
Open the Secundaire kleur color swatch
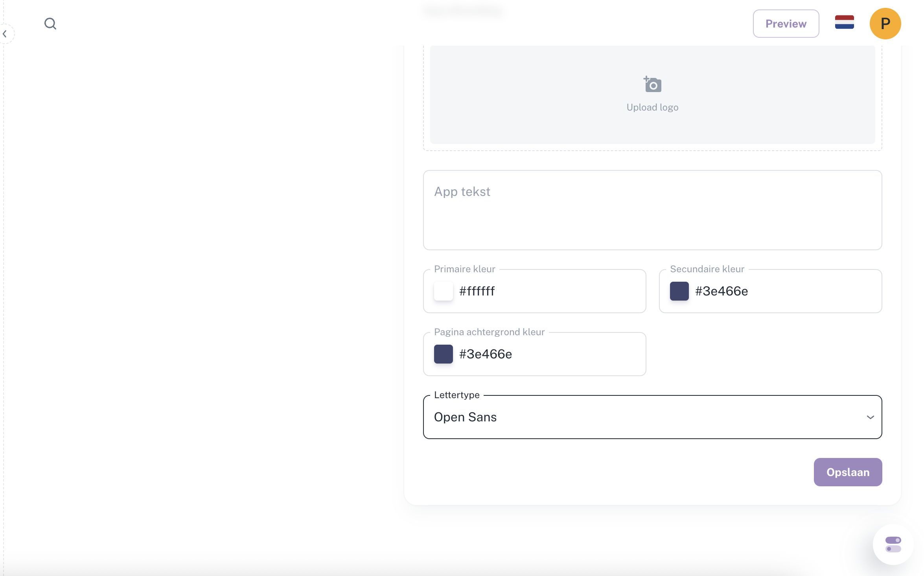click(x=679, y=291)
